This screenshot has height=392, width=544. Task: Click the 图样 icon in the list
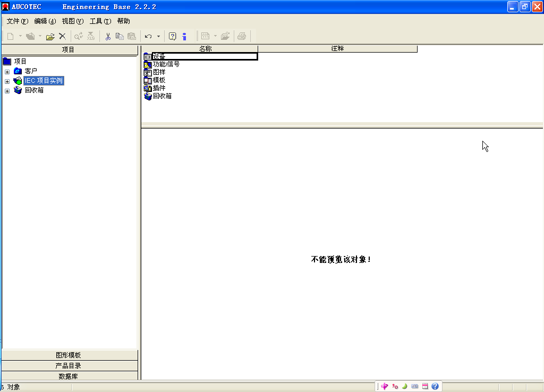click(148, 72)
